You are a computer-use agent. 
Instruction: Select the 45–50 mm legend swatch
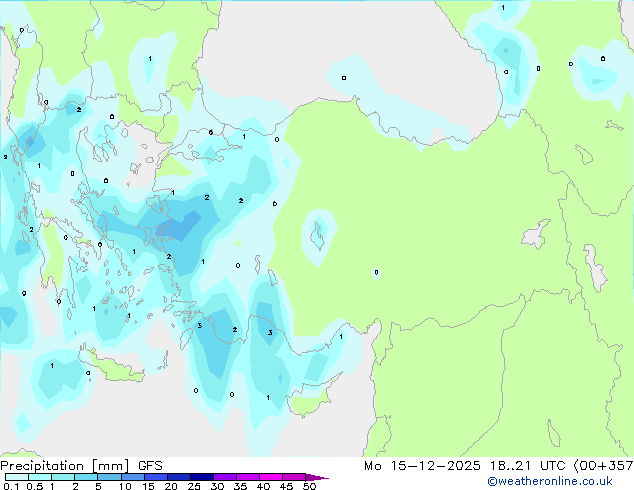(x=294, y=477)
